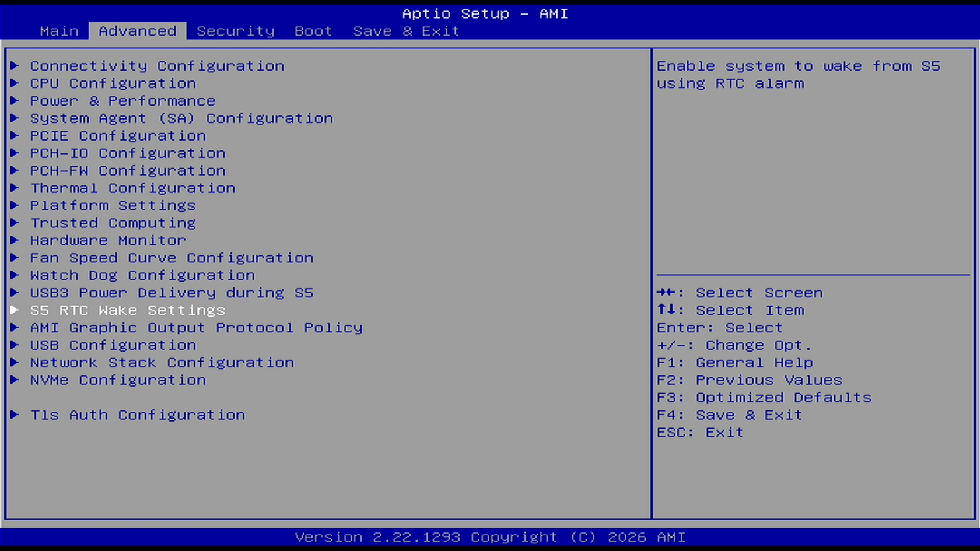Select the Advanced tab

[x=138, y=31]
